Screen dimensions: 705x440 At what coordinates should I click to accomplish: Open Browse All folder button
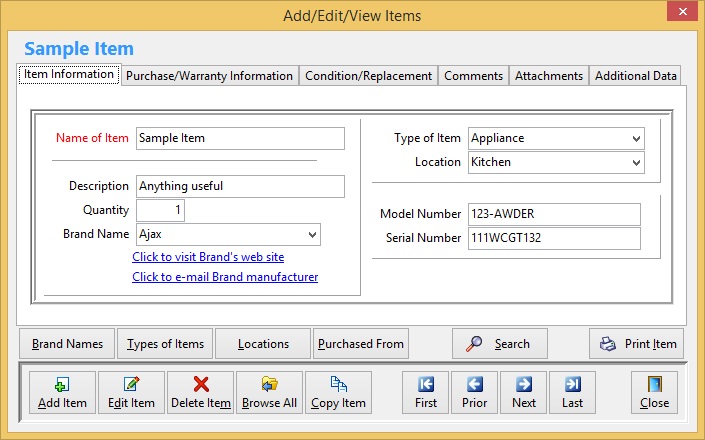269,392
